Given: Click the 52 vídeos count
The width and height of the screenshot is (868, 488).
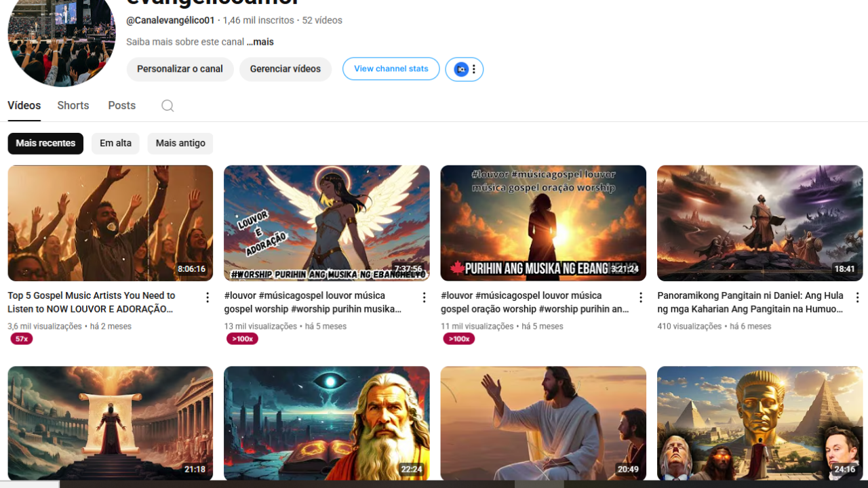Looking at the screenshot, I should [322, 20].
